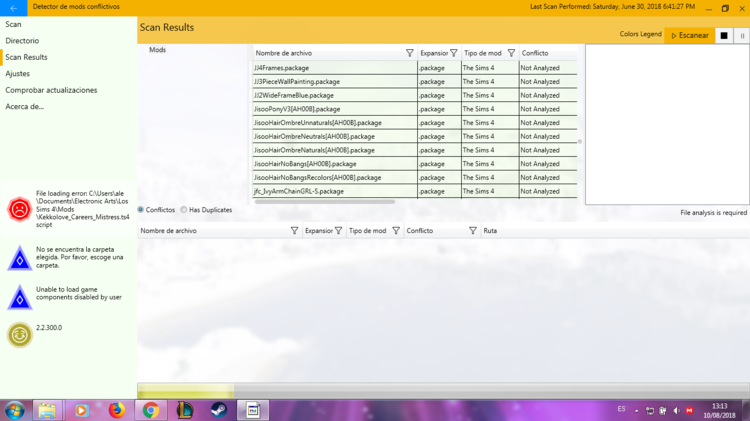
Task: Launch Firefox from taskbar
Action: tap(116, 410)
